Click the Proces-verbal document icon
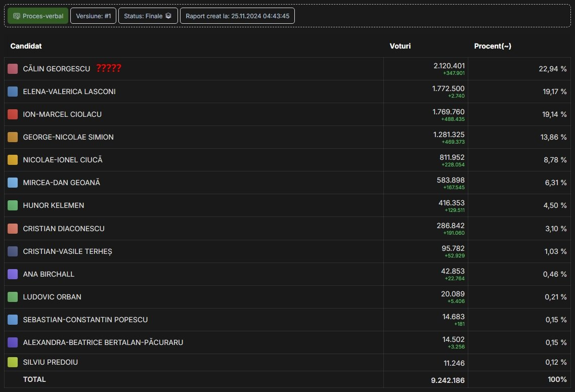 [16, 16]
